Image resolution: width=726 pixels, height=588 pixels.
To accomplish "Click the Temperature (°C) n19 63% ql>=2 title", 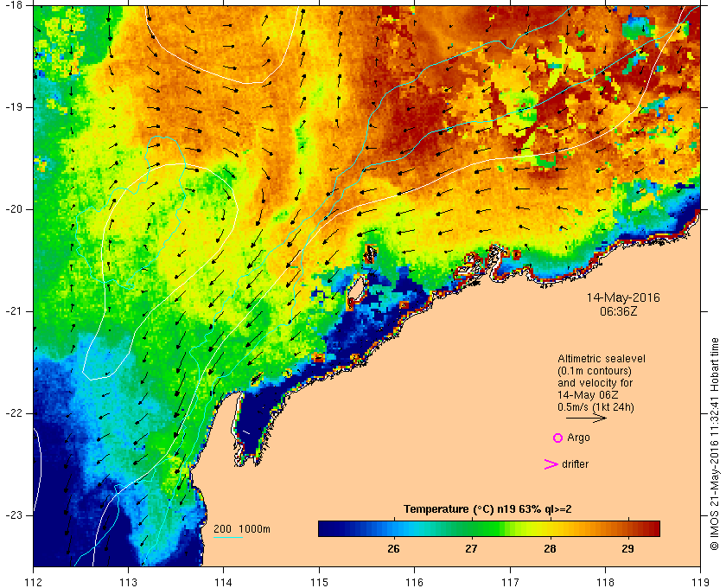I will point(487,509).
